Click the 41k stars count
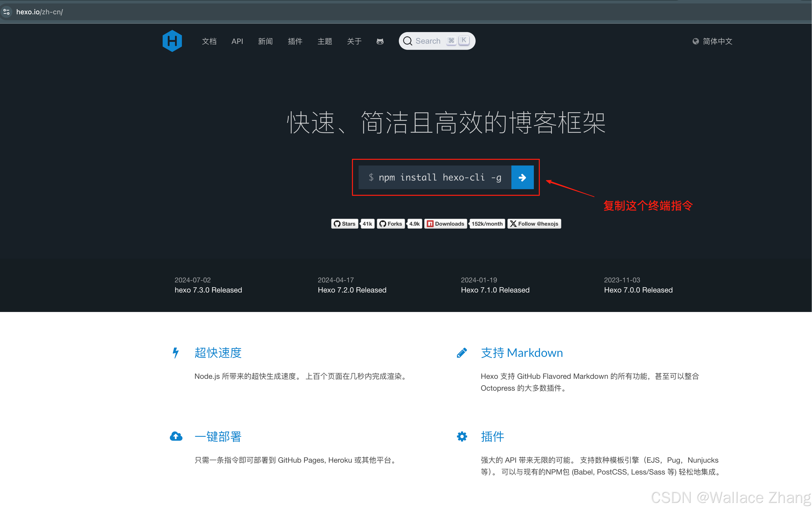 [x=367, y=224]
